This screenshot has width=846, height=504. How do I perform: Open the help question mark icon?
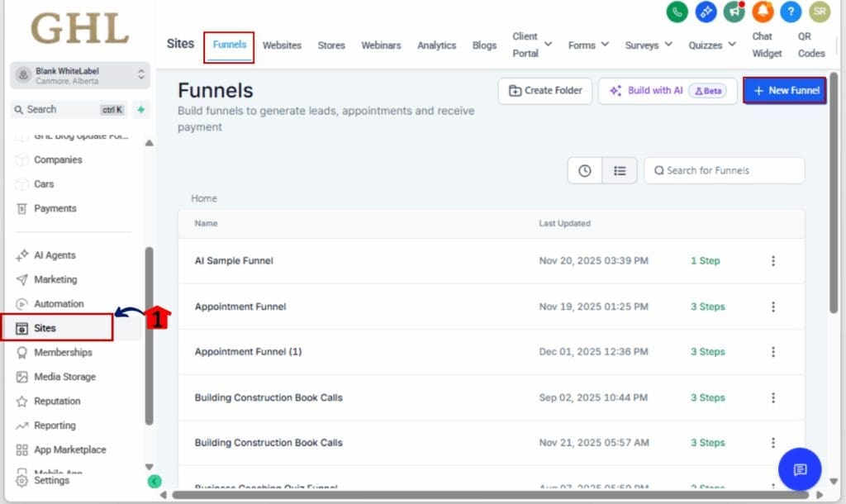[791, 12]
